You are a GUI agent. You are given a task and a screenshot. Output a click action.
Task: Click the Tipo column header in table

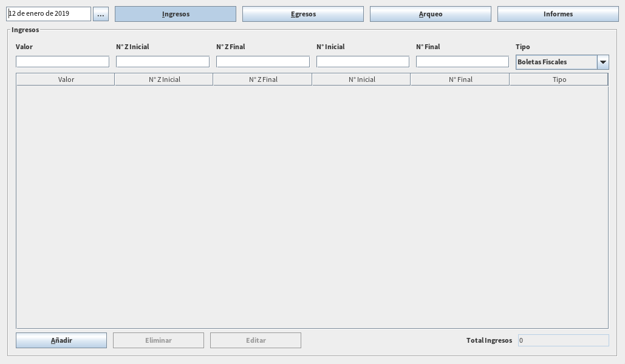click(x=559, y=79)
